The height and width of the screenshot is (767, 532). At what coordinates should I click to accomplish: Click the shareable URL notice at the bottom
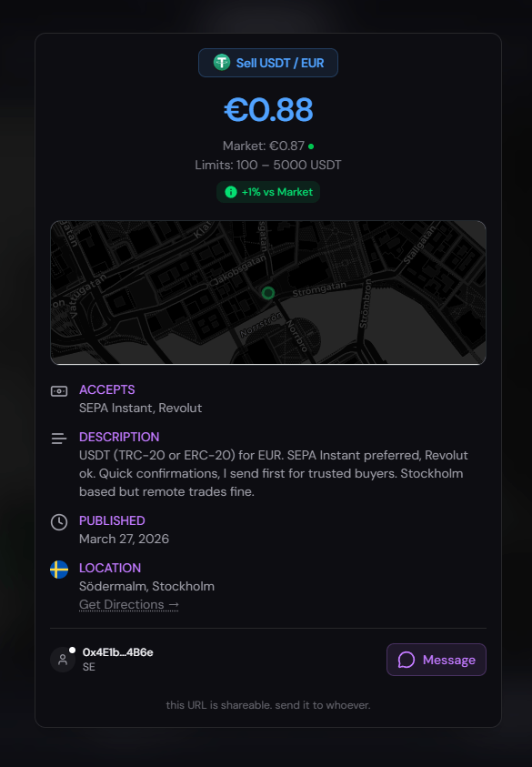click(x=267, y=705)
